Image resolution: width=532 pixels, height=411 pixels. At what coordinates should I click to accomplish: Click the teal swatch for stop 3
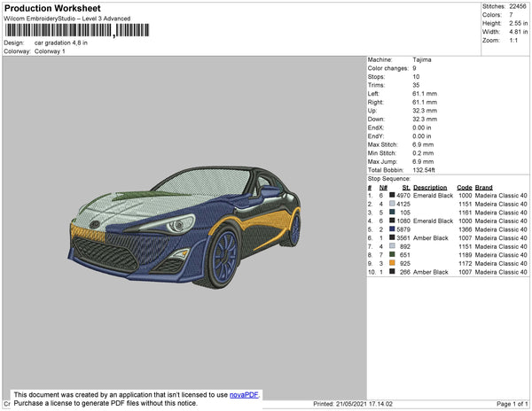[393, 213]
